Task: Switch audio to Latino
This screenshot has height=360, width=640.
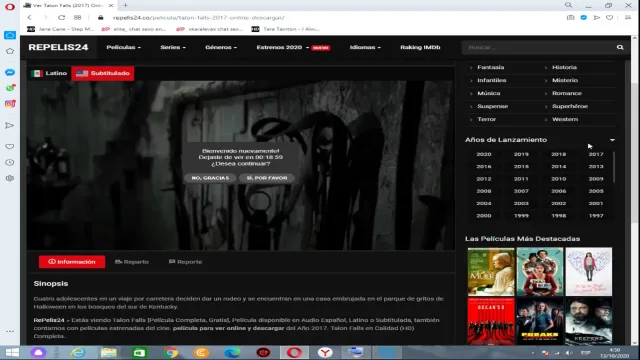Action: coord(49,73)
